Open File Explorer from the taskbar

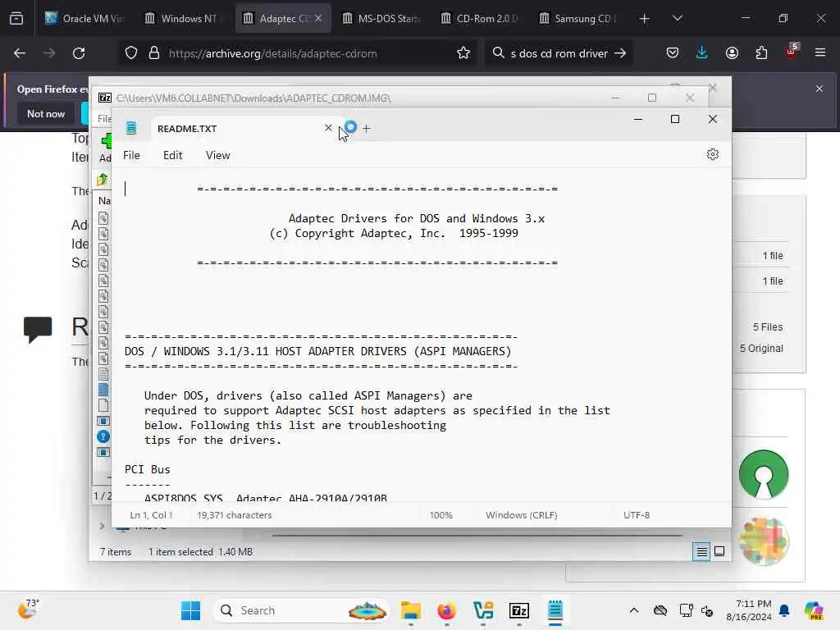(410, 610)
